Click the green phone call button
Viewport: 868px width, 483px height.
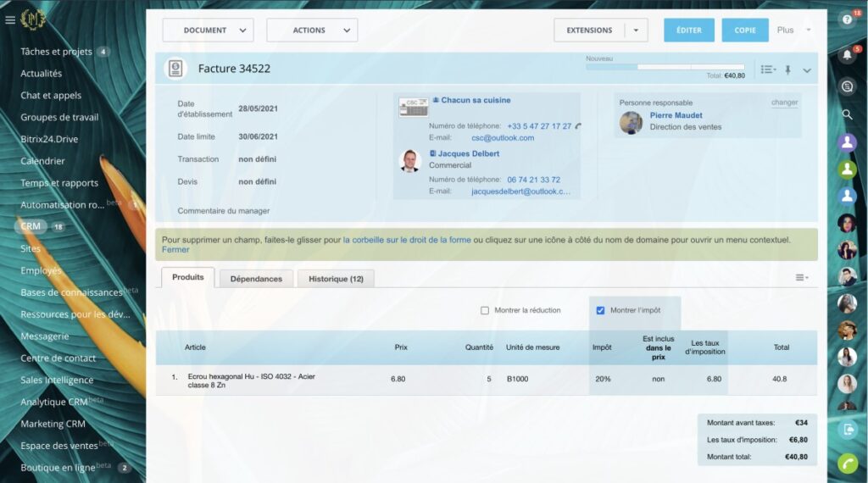pyautogui.click(x=847, y=464)
